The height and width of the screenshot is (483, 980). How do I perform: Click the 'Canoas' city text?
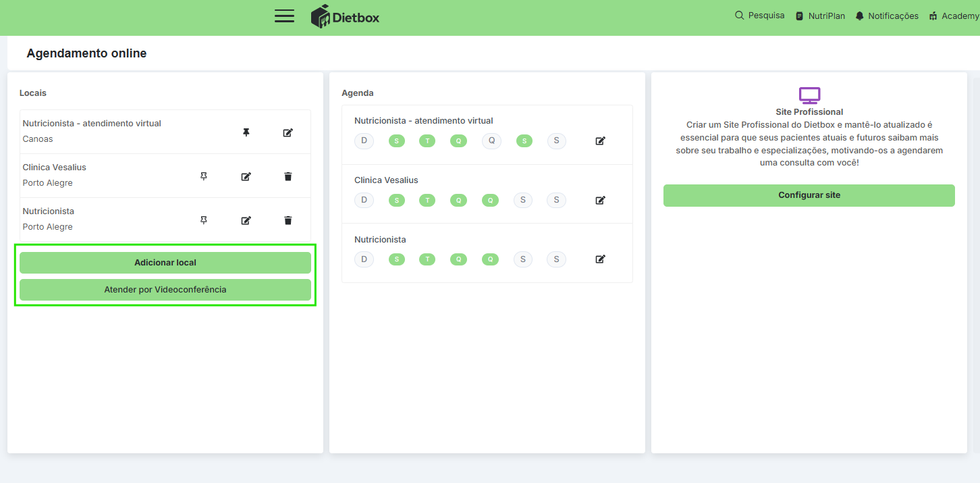click(38, 139)
